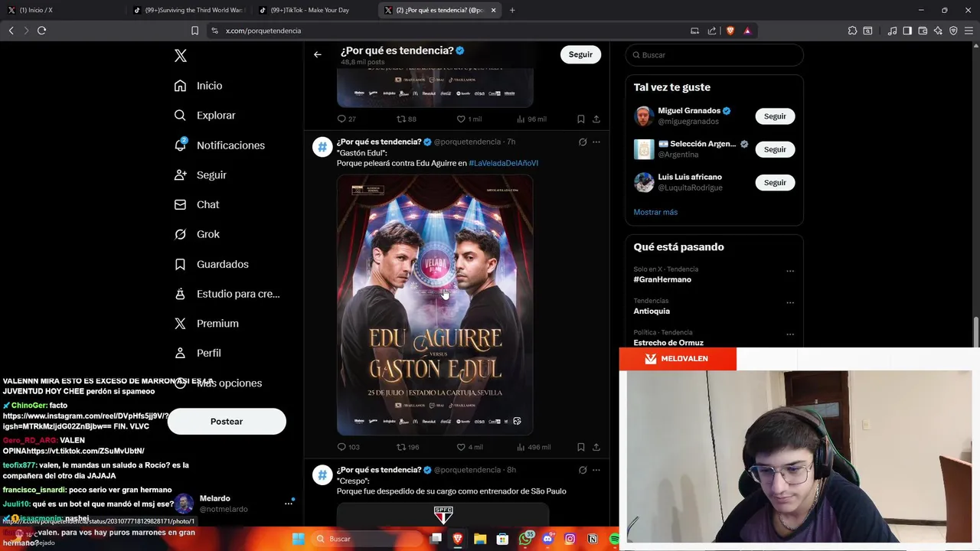Open Notificaciones in the sidebar
Image resolution: width=980 pixels, height=551 pixels.
coord(219,145)
